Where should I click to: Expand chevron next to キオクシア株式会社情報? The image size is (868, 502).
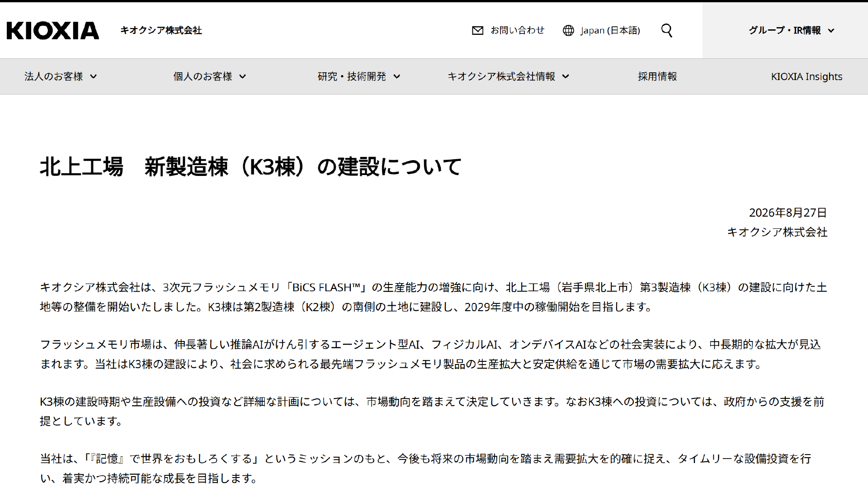[566, 76]
